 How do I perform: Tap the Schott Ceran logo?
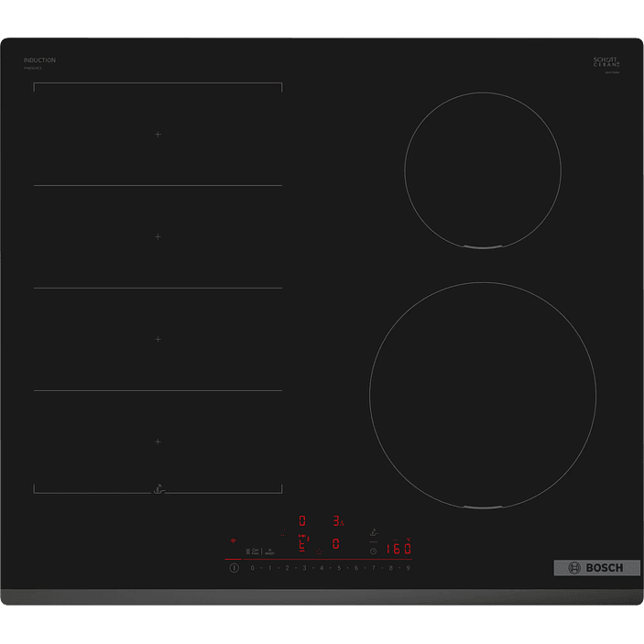click(606, 62)
